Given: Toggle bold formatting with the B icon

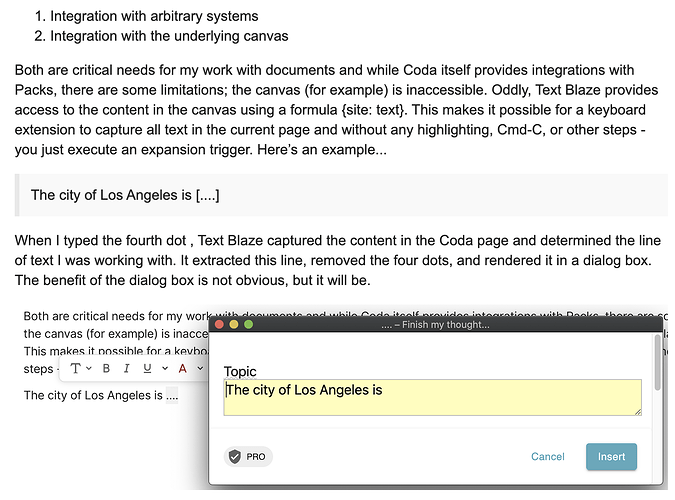Looking at the screenshot, I should [106, 369].
